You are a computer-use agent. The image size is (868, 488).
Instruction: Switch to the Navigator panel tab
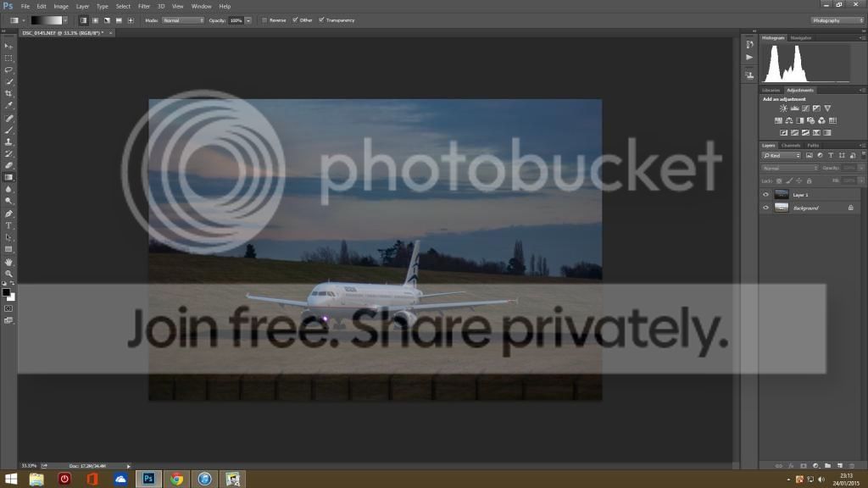click(x=801, y=38)
